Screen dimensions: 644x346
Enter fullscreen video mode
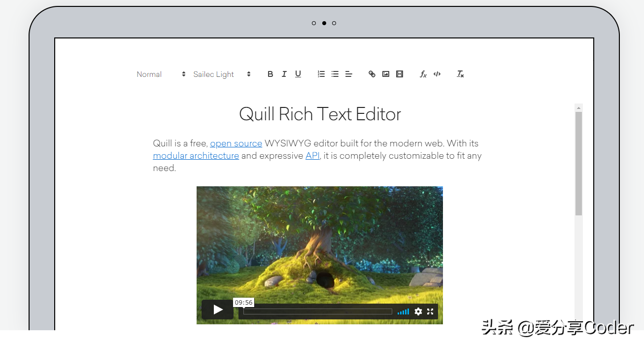coord(430,311)
